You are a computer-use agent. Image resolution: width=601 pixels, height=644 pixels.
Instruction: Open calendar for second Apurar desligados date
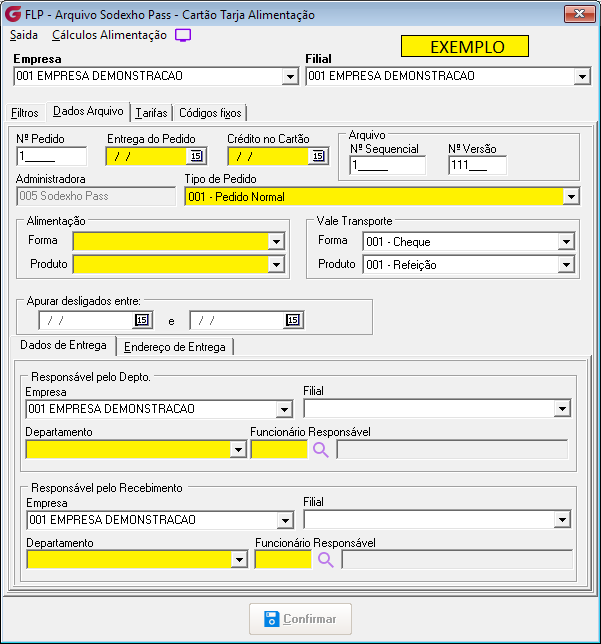tap(293, 320)
